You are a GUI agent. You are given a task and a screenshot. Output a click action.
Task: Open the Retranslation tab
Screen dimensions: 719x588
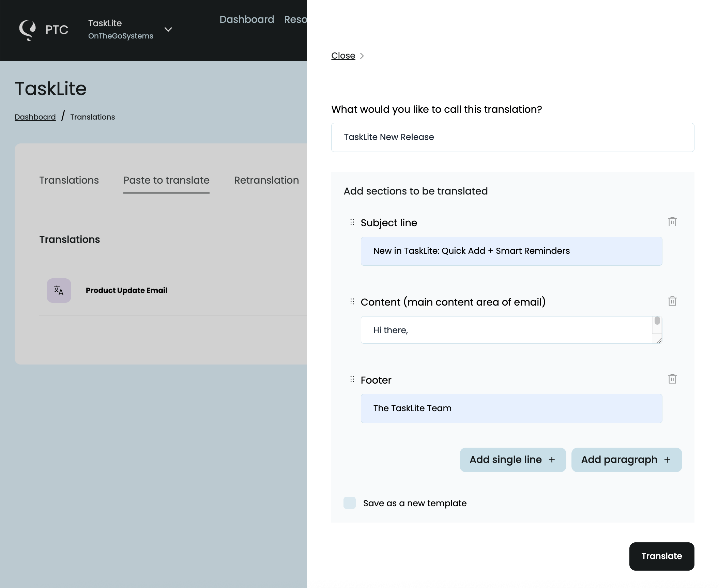point(266,180)
